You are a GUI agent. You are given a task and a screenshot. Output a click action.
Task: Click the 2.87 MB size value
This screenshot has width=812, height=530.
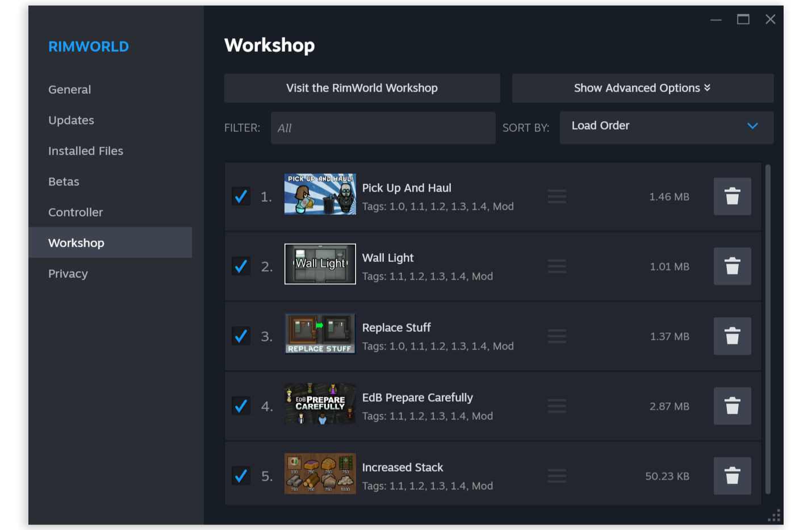669,406
